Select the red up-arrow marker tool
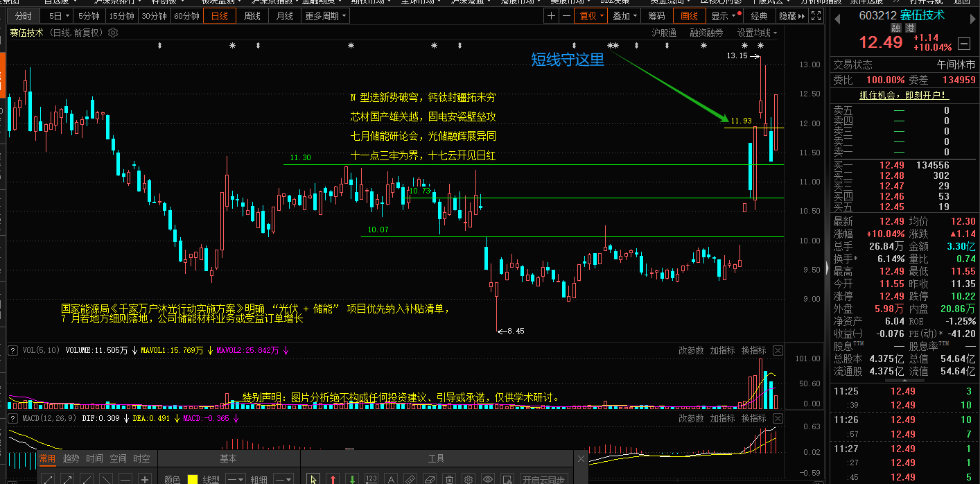Viewport: 980px width, 484px height. (333, 478)
